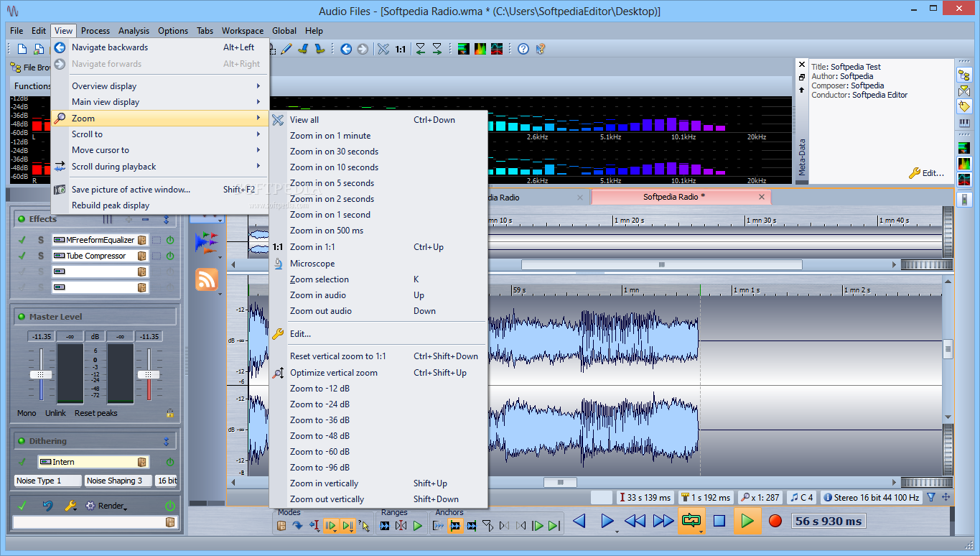The width and height of the screenshot is (980, 556).
Task: Click the Stereo 16 bit 44 100 Hz status
Action: coord(871,497)
